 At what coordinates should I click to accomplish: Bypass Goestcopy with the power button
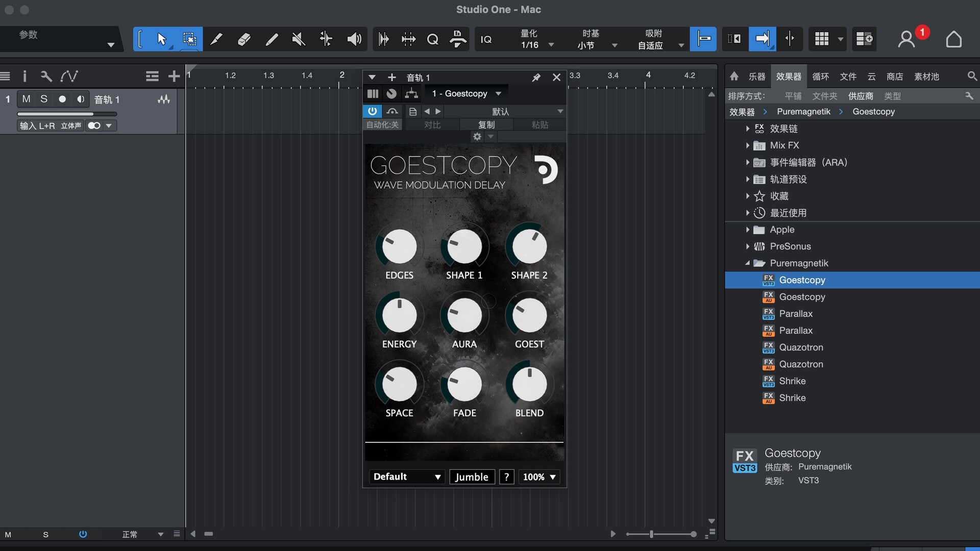tap(372, 111)
